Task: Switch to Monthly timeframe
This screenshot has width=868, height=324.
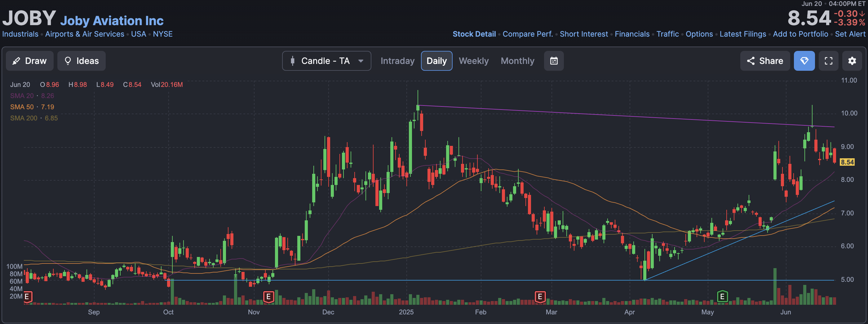Action: [x=517, y=61]
